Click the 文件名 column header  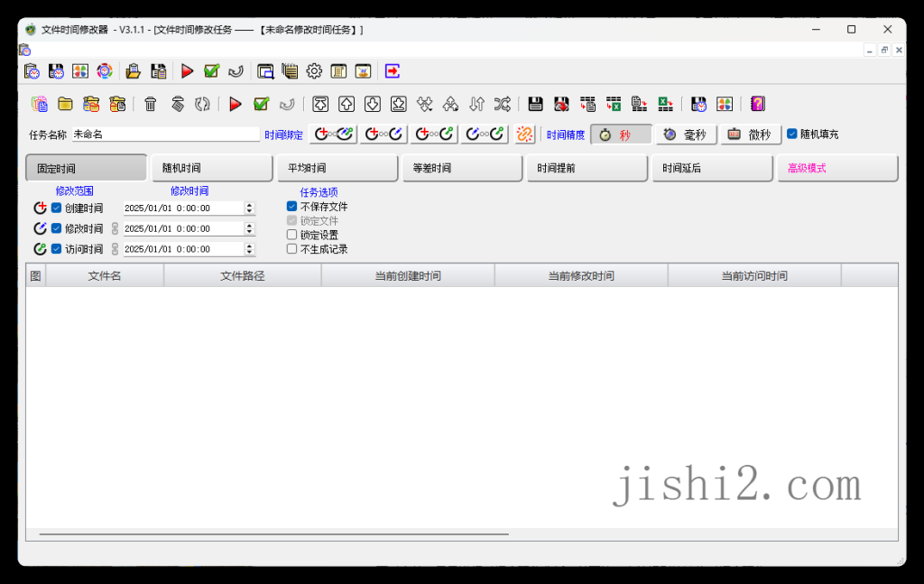[x=105, y=276]
